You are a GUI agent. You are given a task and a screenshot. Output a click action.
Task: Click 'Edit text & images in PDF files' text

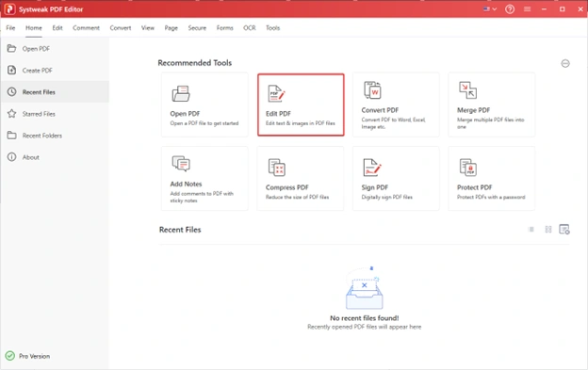pos(301,123)
